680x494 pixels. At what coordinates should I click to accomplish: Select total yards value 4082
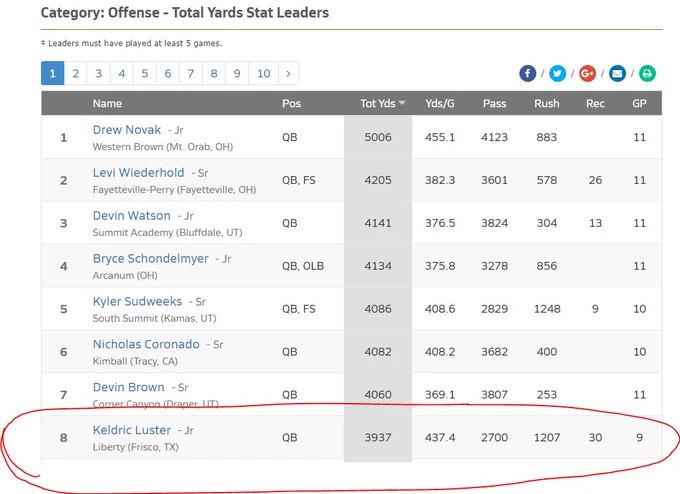tap(378, 352)
